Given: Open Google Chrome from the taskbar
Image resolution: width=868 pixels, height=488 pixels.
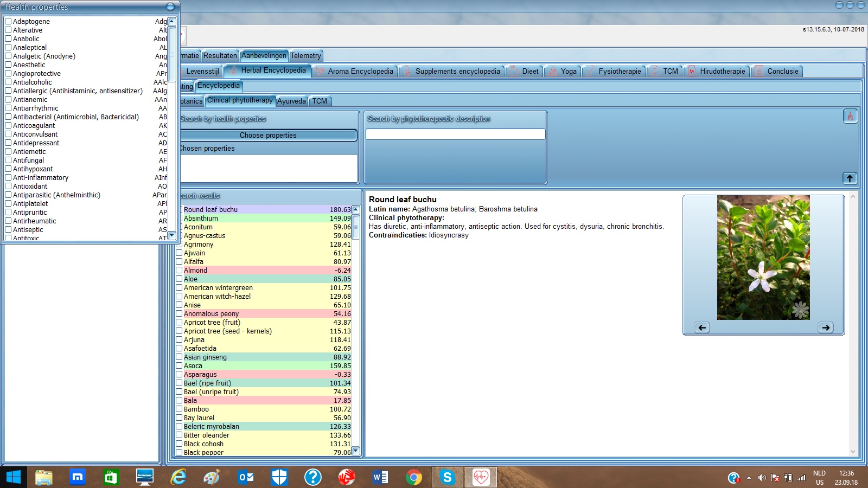Looking at the screenshot, I should pyautogui.click(x=413, y=477).
